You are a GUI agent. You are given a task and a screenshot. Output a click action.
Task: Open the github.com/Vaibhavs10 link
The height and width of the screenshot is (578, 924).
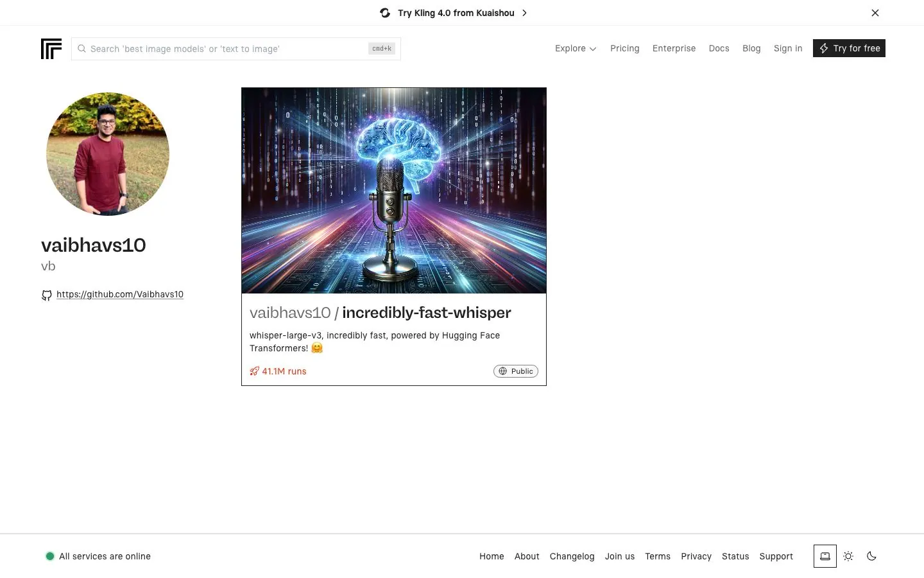(120, 294)
